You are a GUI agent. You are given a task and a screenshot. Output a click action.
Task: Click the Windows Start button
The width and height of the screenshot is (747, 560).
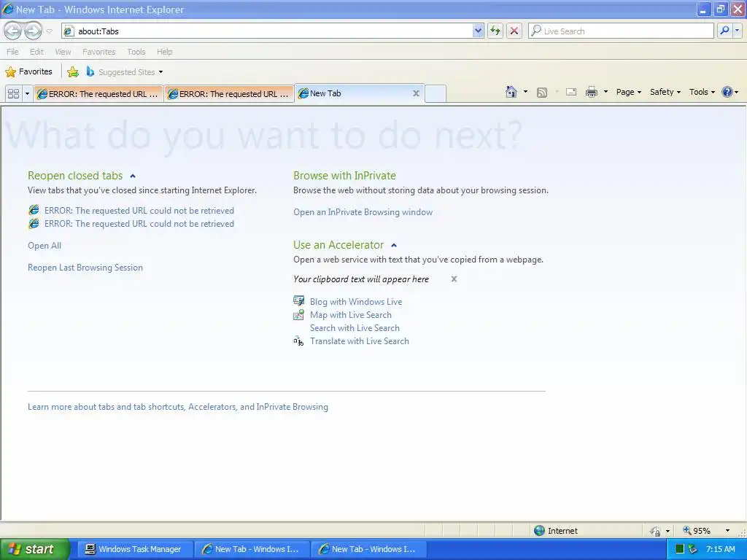click(x=34, y=549)
